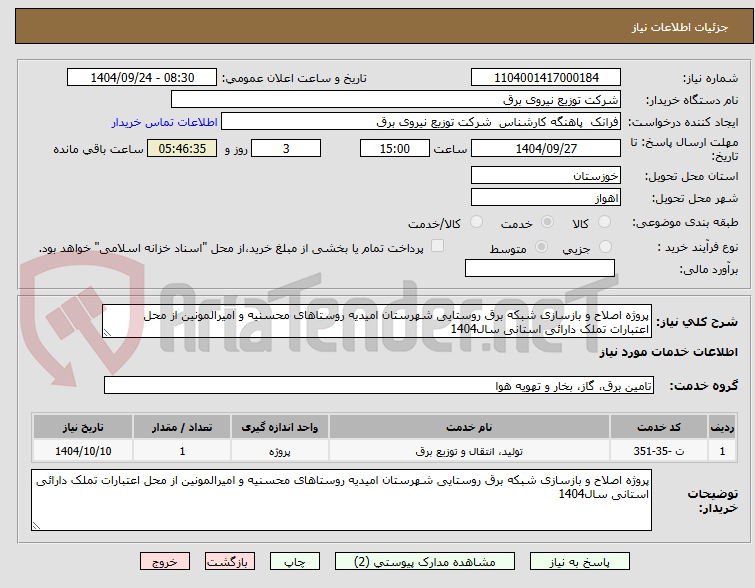Click the اطلاعات خدمات مورد نیاز heading

coord(668,352)
